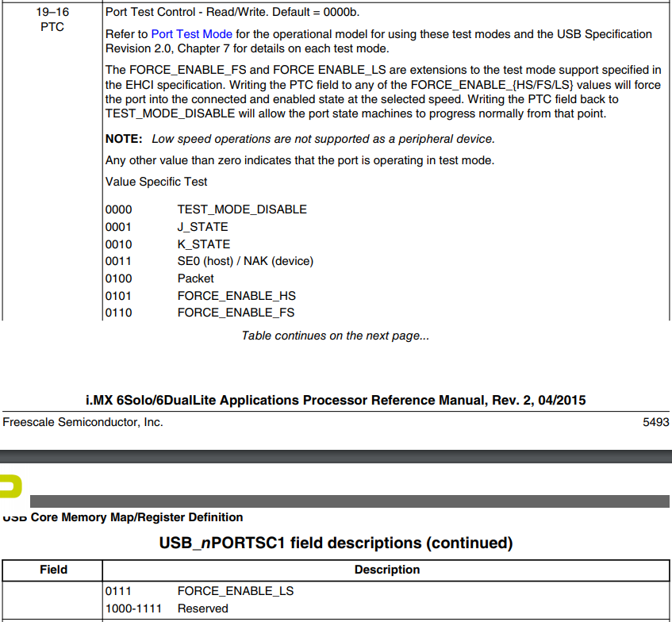The image size is (672, 622).
Task: Click 'Any other value than zero indicates' sentence
Action: pos(300,160)
